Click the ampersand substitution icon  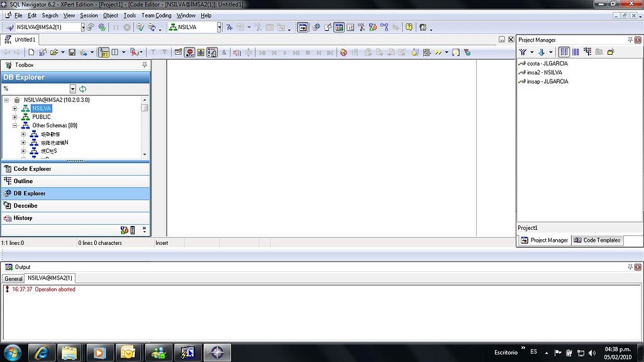(x=224, y=52)
